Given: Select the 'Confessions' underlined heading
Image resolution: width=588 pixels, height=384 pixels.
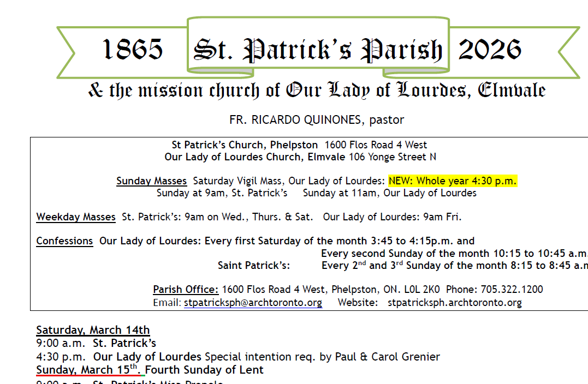Looking at the screenshot, I should pyautogui.click(x=64, y=241).
